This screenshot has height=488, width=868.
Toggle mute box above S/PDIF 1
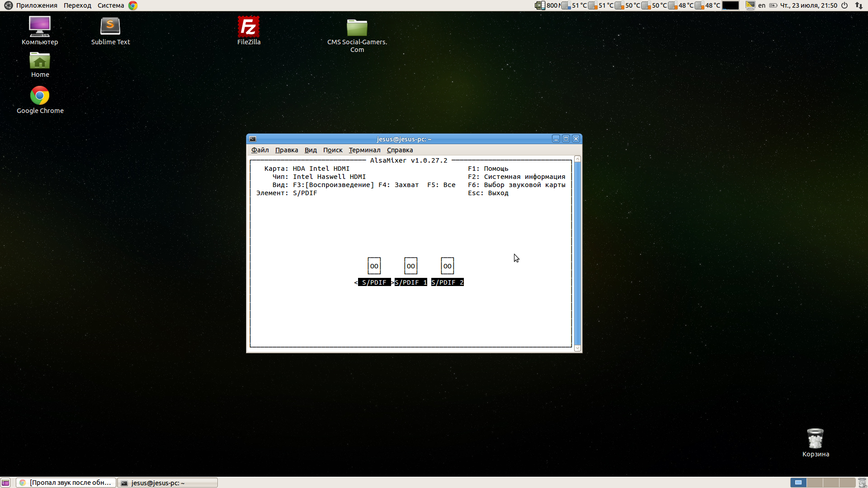coord(410,266)
